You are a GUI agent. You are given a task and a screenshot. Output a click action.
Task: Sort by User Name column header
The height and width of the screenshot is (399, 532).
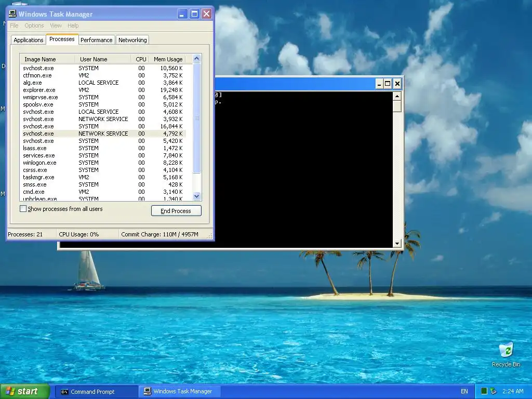103,59
